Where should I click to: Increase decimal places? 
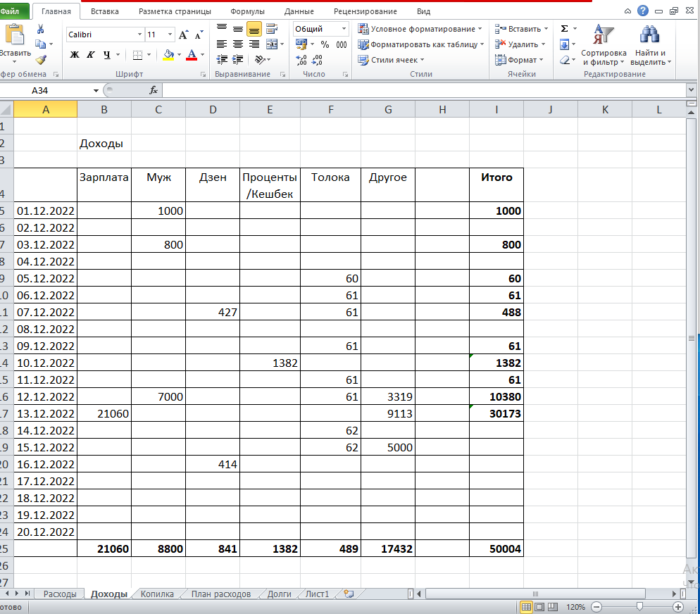(301, 60)
